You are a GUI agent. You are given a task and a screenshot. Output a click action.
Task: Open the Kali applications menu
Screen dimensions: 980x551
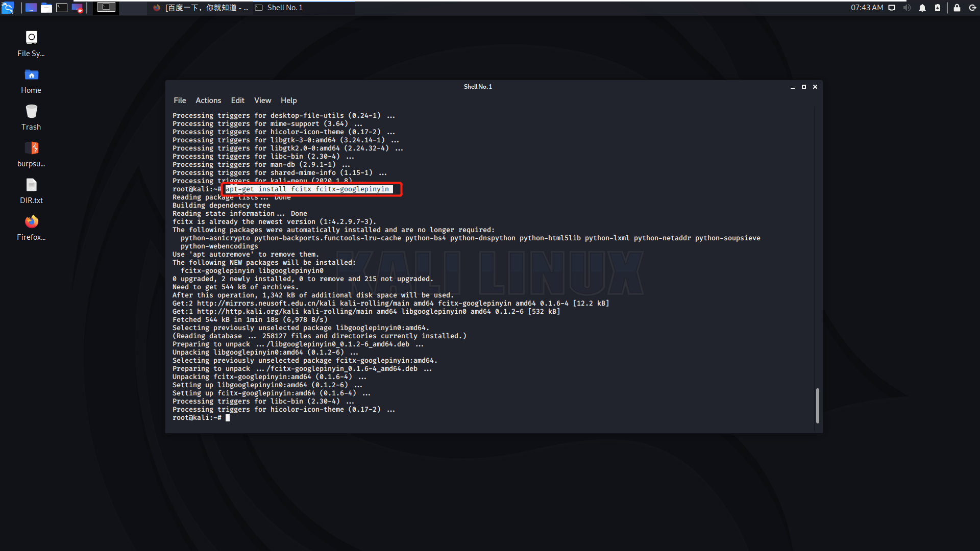tap(8, 8)
